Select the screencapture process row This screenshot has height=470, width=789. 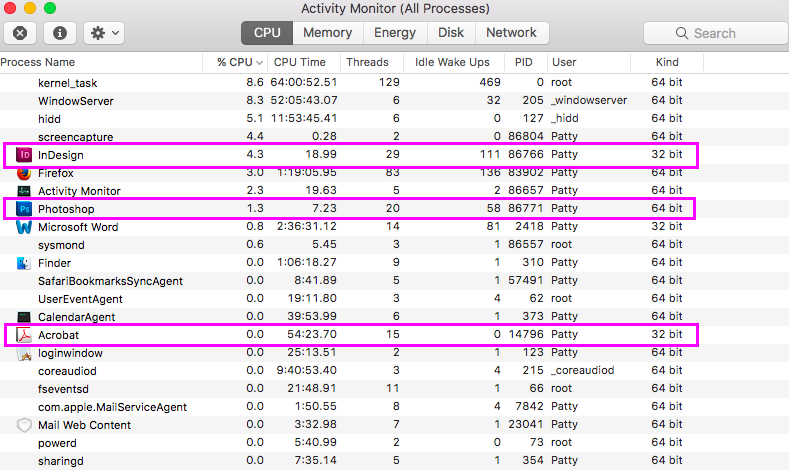point(394,136)
